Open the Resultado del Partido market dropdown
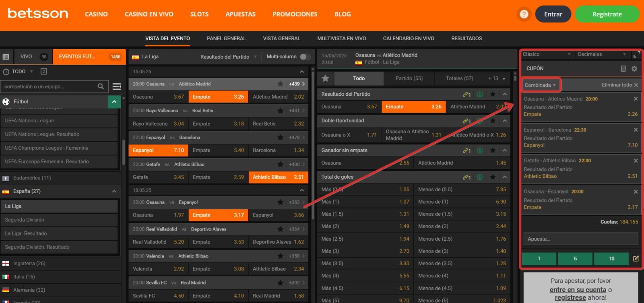The width and height of the screenshot is (644, 303). (x=229, y=57)
